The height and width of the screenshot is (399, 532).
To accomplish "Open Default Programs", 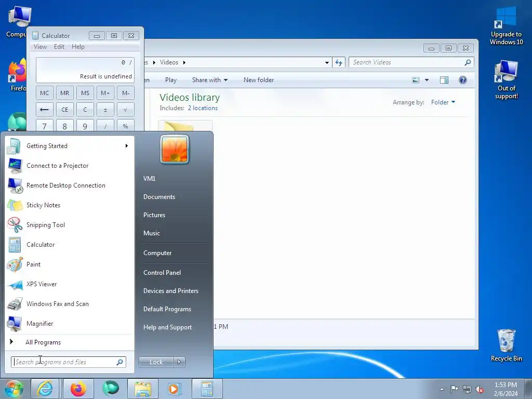I will (x=167, y=309).
